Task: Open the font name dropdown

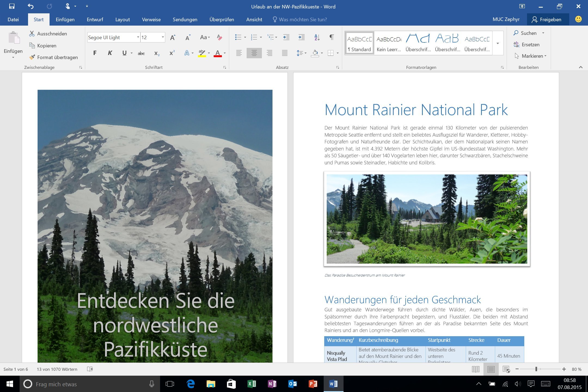Action: (138, 37)
